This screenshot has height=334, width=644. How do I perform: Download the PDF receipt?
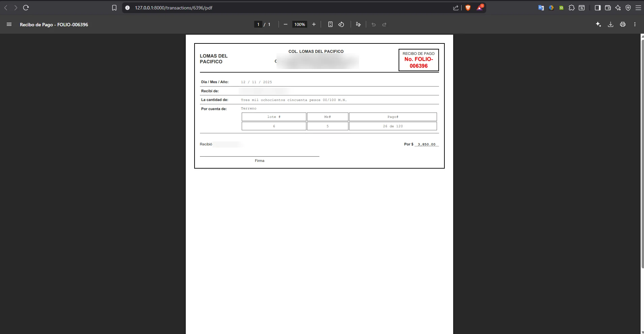click(x=611, y=24)
